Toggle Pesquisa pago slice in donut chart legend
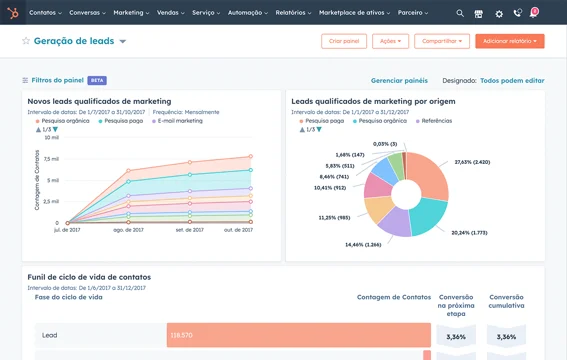 point(322,121)
